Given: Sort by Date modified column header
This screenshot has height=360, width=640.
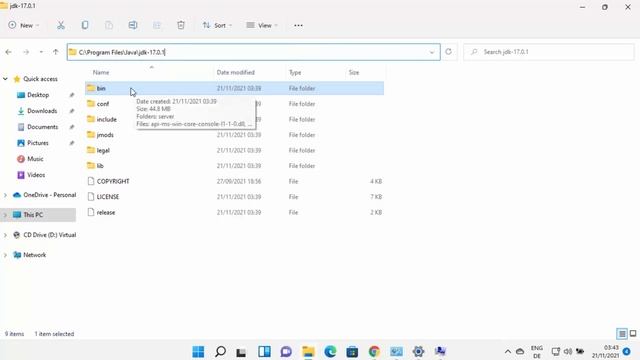Looking at the screenshot, I should click(236, 72).
